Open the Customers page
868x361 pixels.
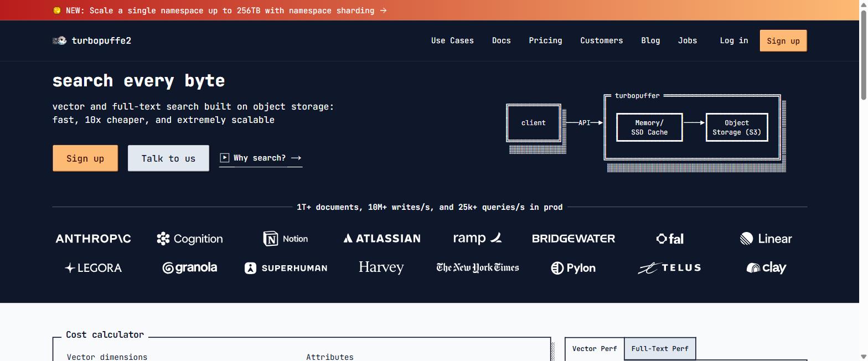(x=602, y=40)
